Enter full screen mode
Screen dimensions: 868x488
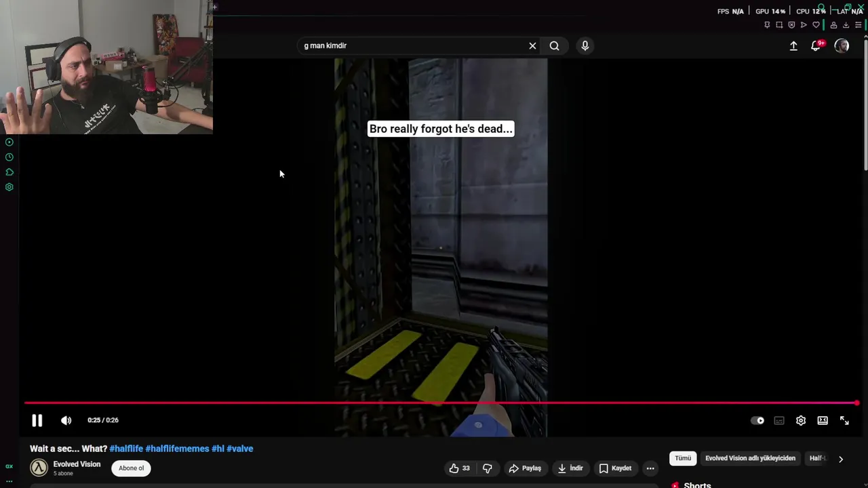click(x=844, y=421)
